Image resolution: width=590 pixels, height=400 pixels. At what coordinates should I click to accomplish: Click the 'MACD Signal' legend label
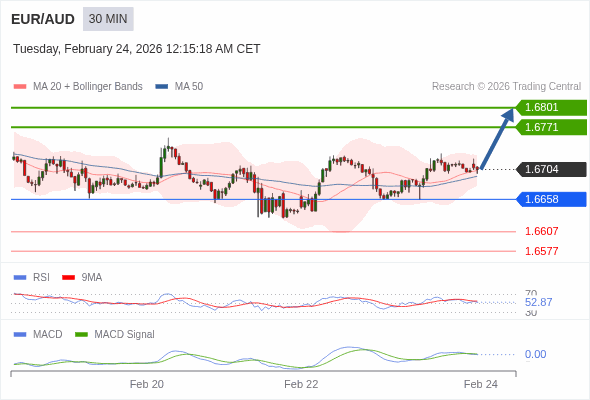125,335
